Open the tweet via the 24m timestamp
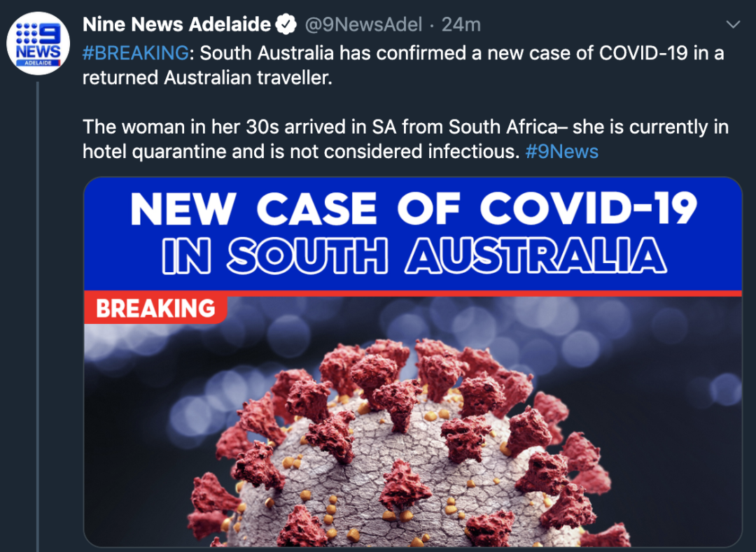 click(x=461, y=24)
